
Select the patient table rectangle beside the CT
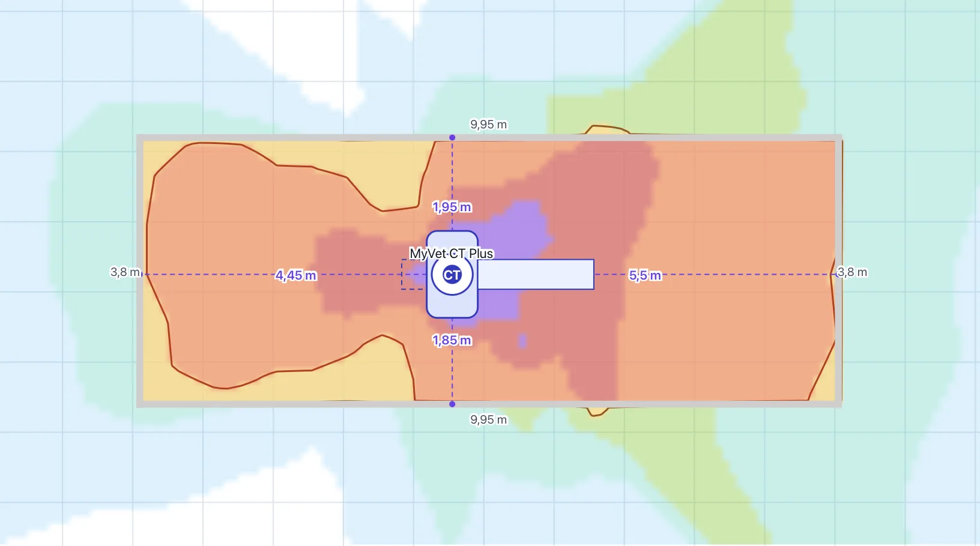click(536, 274)
